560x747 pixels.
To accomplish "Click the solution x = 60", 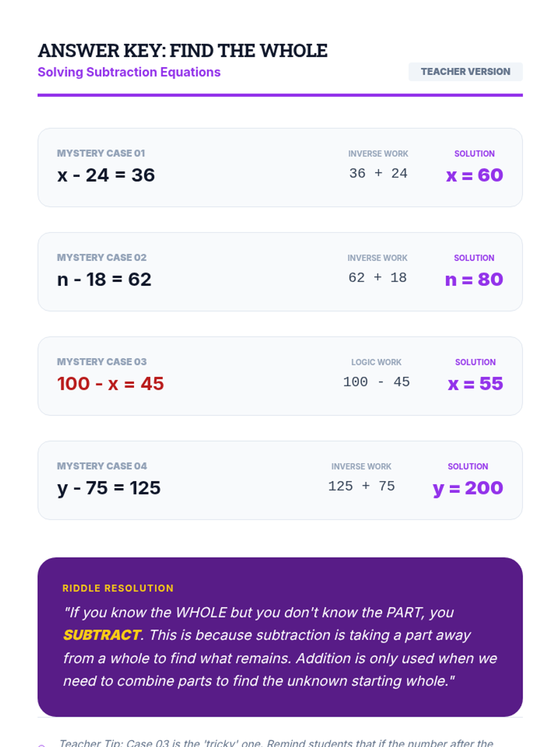I will [x=474, y=176].
